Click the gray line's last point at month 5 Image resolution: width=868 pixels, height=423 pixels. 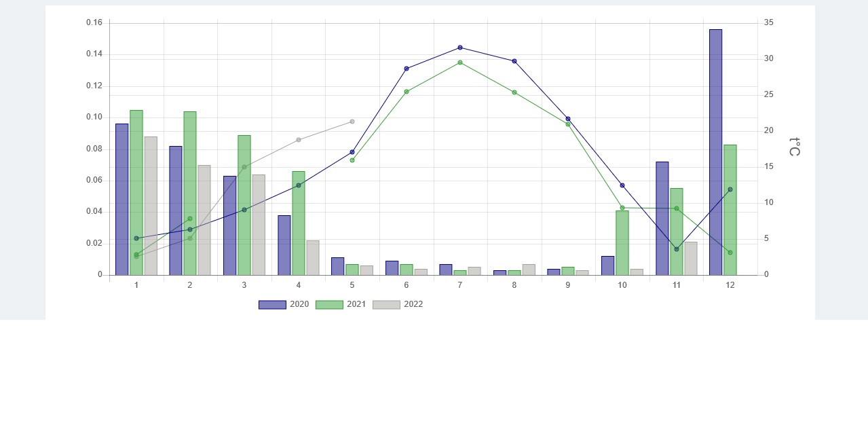pyautogui.click(x=352, y=122)
